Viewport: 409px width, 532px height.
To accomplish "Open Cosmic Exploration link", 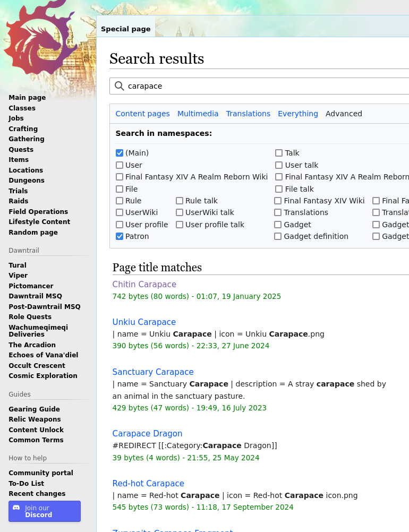I will click(43, 376).
